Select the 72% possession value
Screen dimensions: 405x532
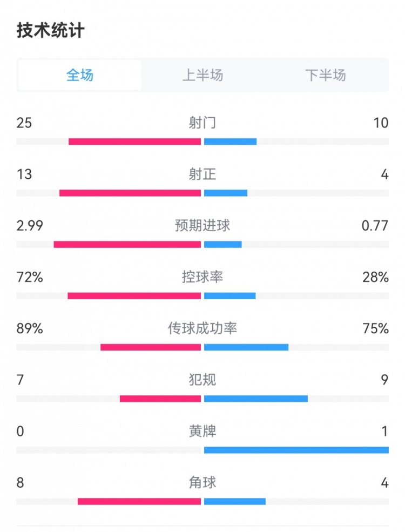click(30, 277)
